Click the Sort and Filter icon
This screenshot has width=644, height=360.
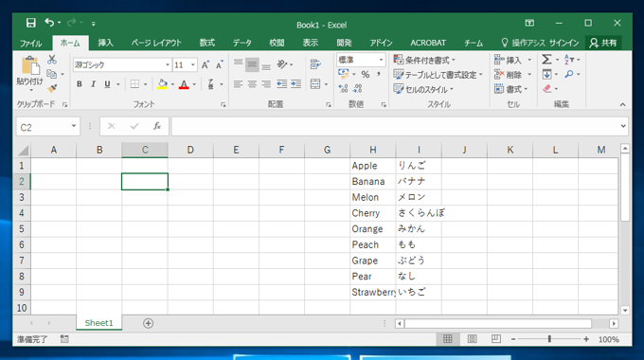pyautogui.click(x=569, y=60)
